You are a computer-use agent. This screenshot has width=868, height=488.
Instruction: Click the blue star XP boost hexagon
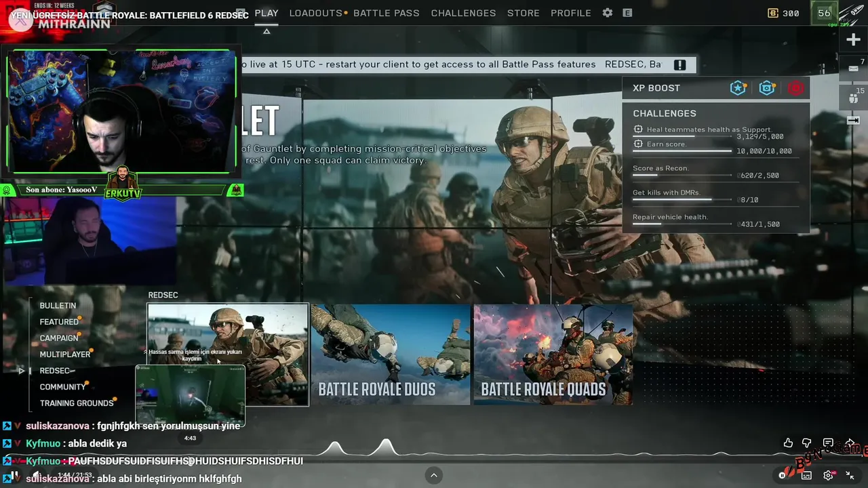[x=738, y=88]
